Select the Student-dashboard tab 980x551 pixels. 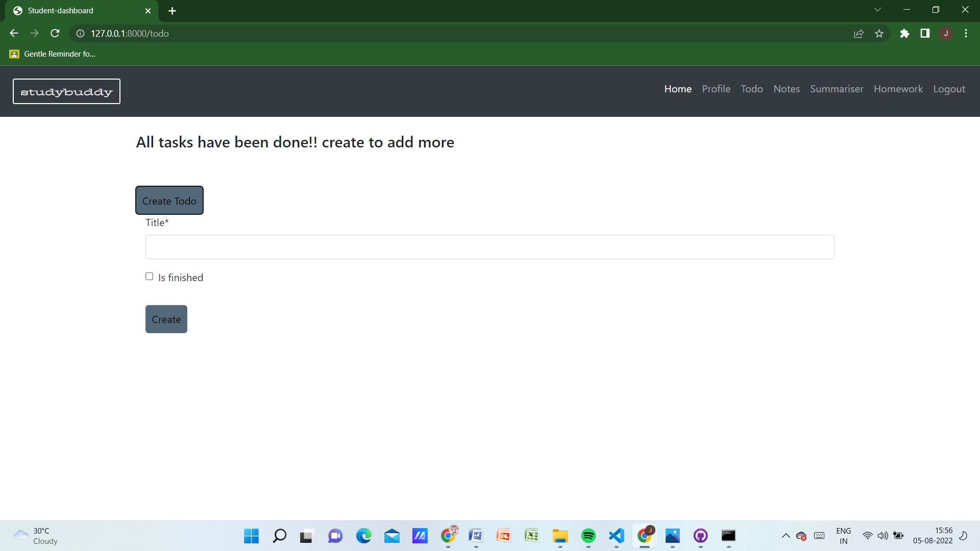coord(82,11)
